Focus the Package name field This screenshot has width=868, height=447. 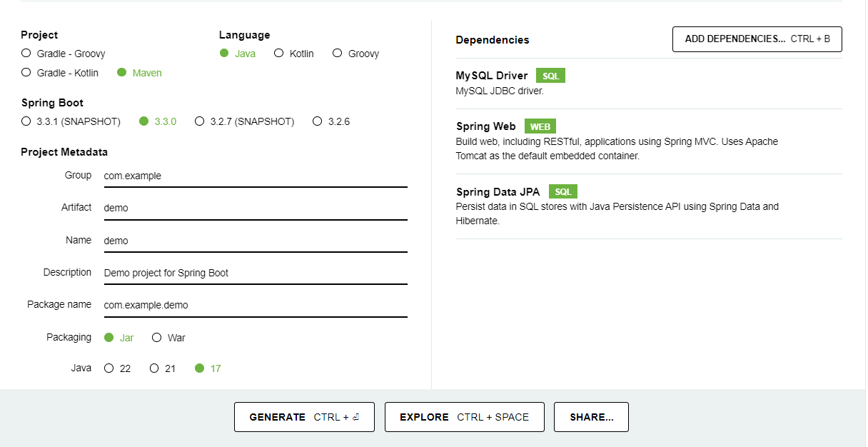255,305
